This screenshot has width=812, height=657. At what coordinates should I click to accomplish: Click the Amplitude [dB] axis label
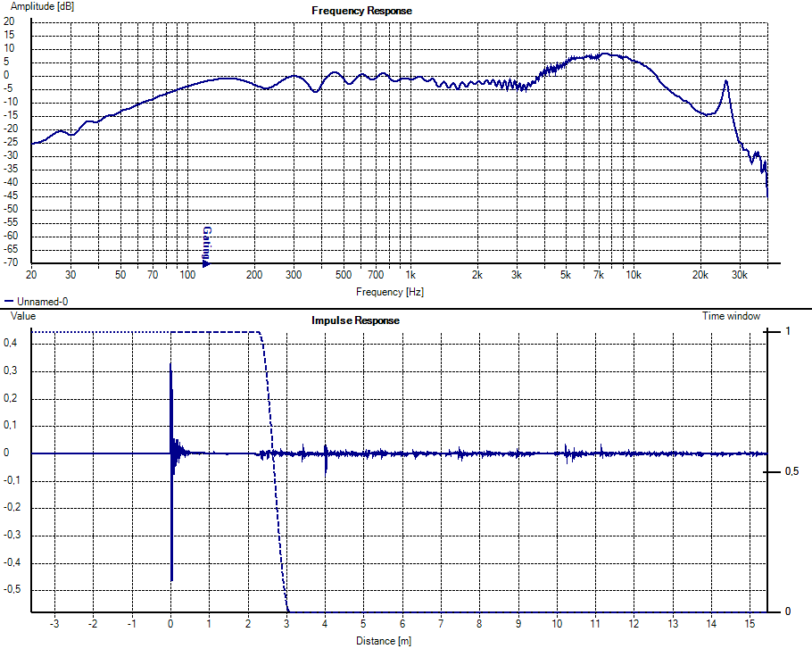click(x=43, y=7)
